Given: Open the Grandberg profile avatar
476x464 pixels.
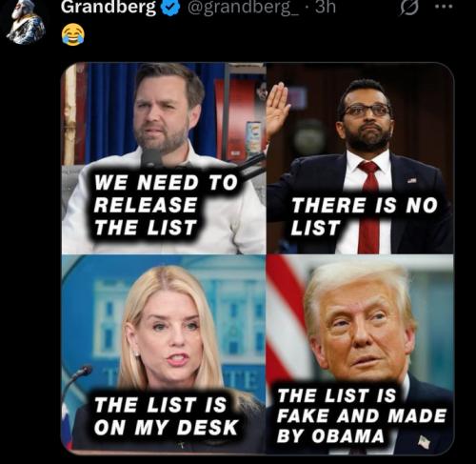Looking at the screenshot, I should [x=27, y=23].
